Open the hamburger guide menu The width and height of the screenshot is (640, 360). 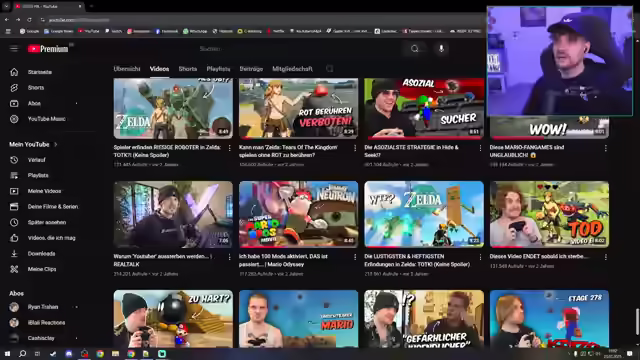point(14,49)
